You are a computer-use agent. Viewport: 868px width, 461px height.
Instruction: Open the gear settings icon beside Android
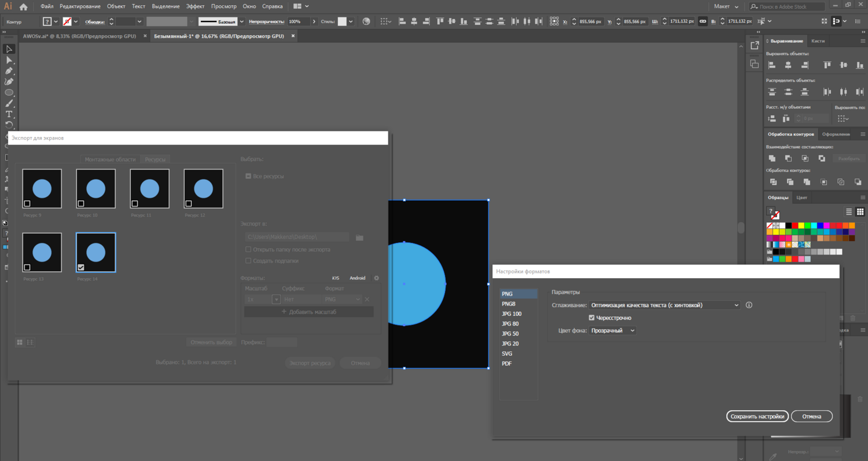376,278
